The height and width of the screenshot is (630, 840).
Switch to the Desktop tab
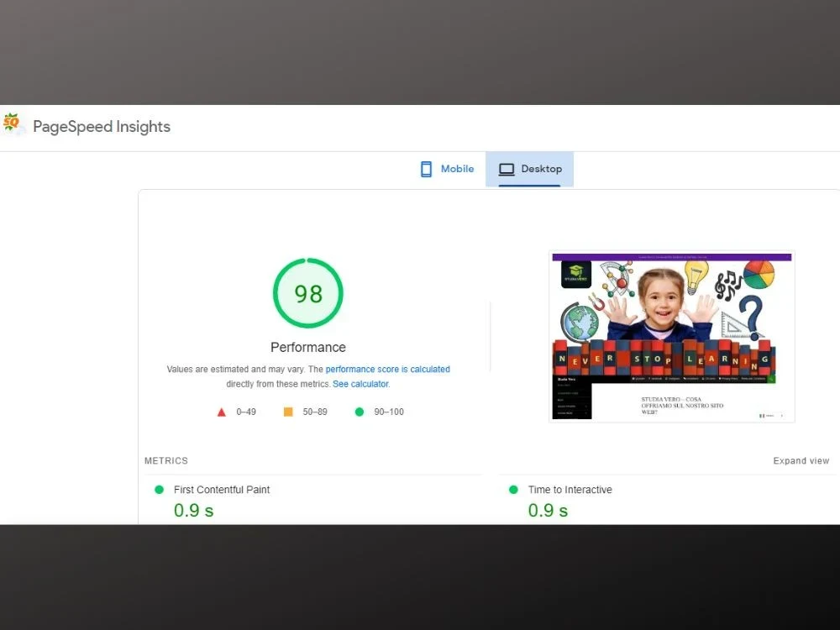[529, 170]
